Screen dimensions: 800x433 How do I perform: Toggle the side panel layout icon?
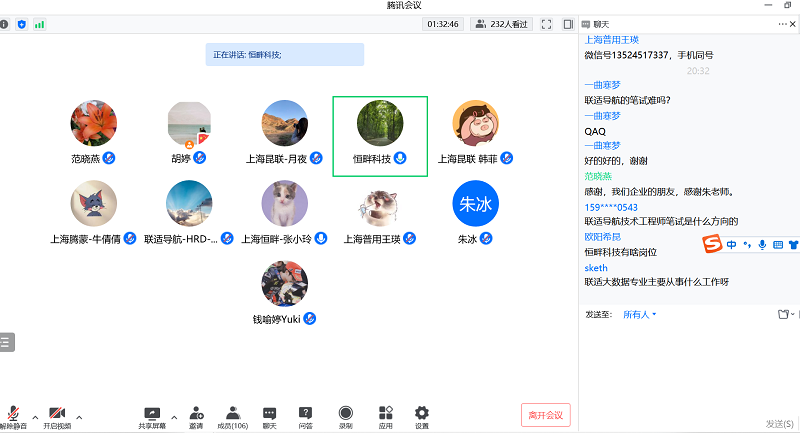click(x=568, y=23)
